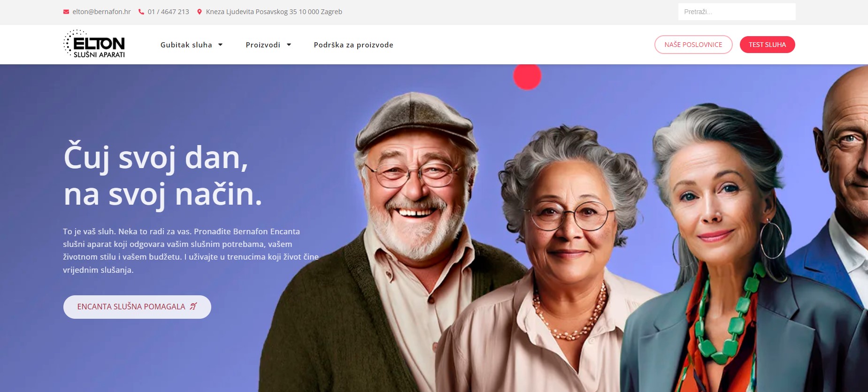Expand the Gubitak sluha dropdown arrow
Viewport: 868px width, 392px height.
pyautogui.click(x=220, y=45)
